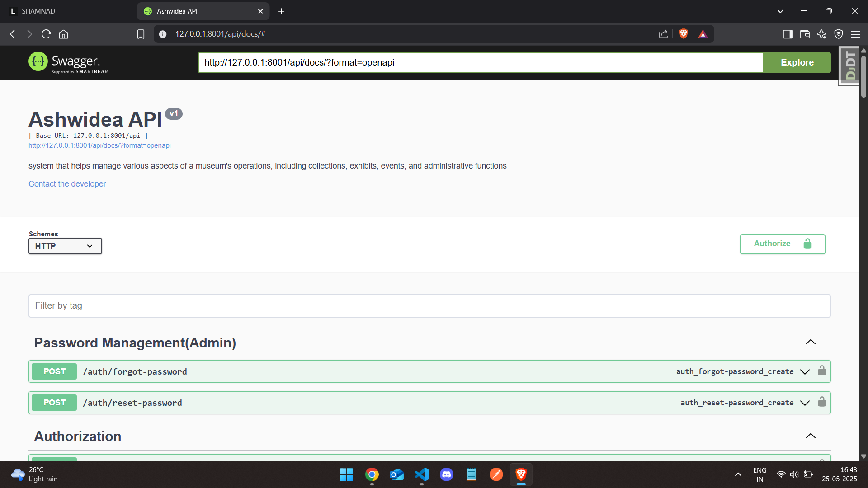Click the share icon in address bar

click(x=663, y=34)
